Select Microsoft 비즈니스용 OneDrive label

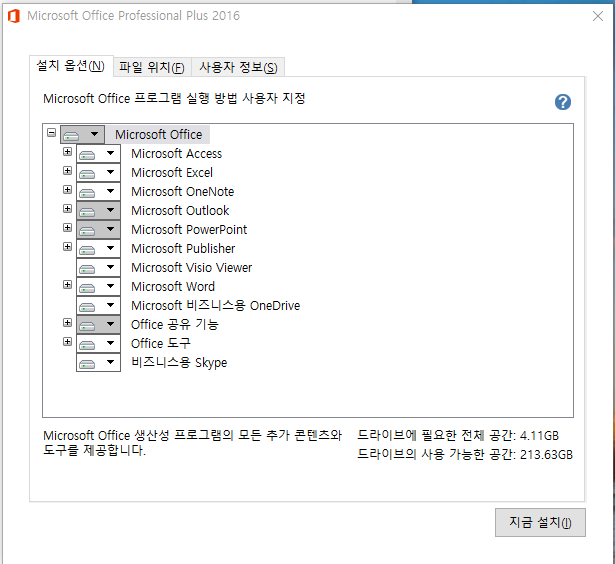[215, 306]
